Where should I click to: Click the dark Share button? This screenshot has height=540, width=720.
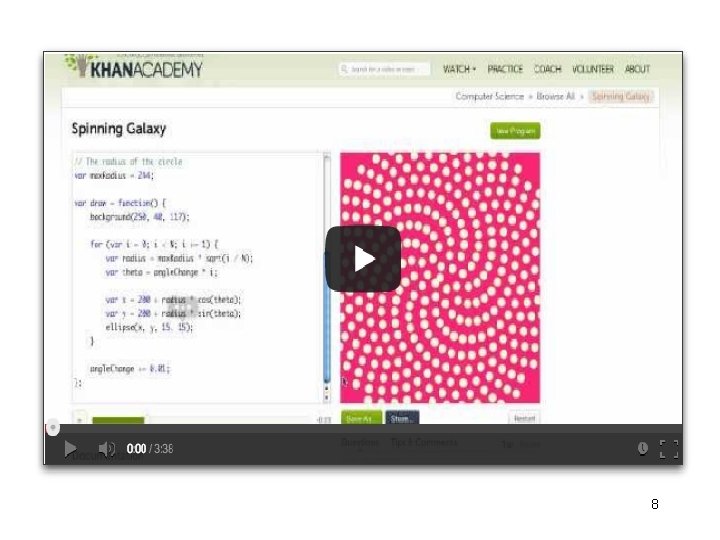point(402,418)
